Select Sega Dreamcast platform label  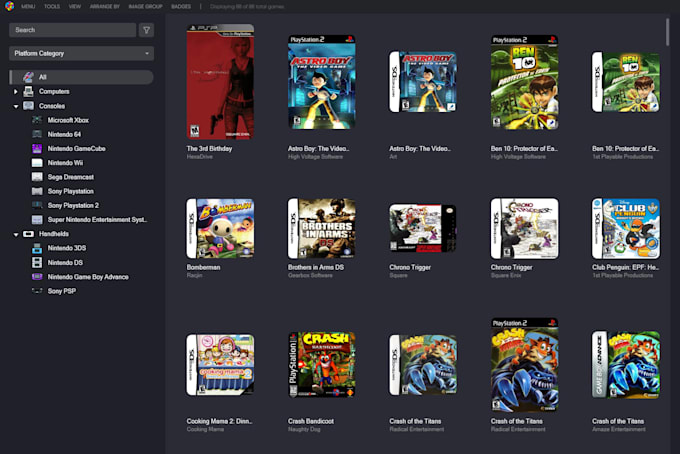point(71,177)
